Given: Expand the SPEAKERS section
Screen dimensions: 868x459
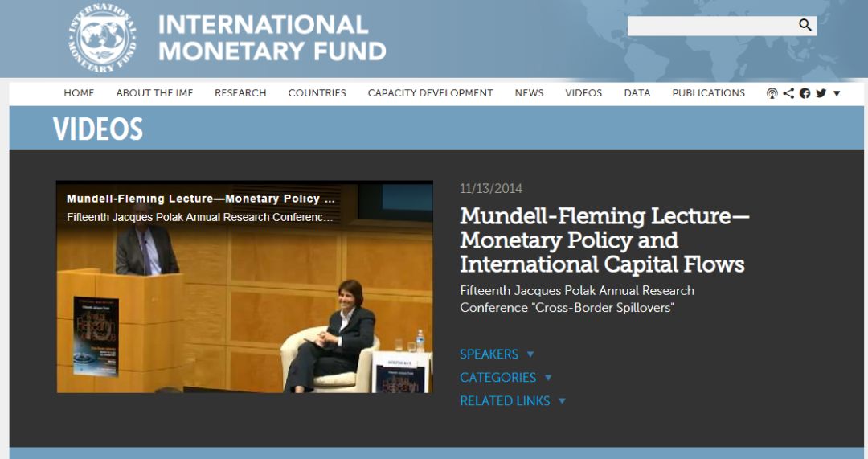Looking at the screenshot, I should pyautogui.click(x=497, y=354).
